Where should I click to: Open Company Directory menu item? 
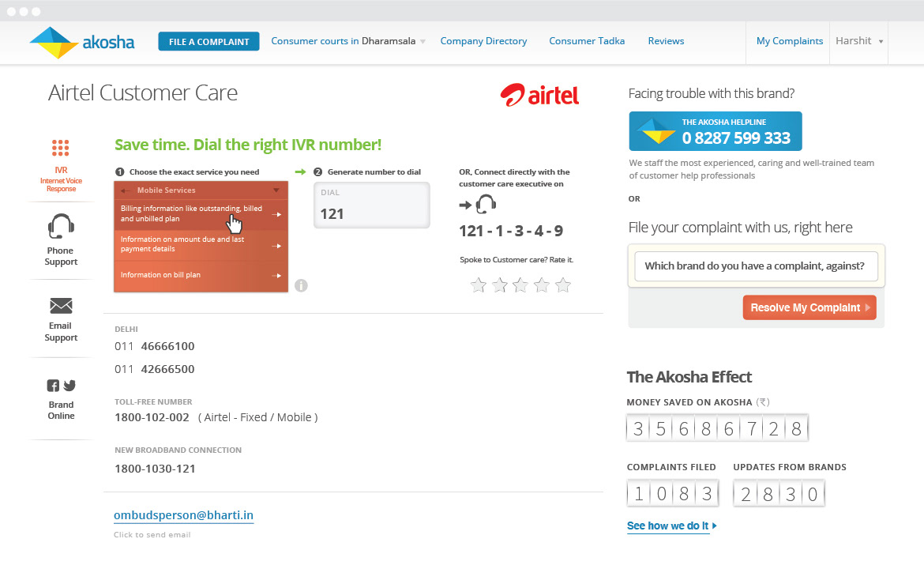[483, 41]
